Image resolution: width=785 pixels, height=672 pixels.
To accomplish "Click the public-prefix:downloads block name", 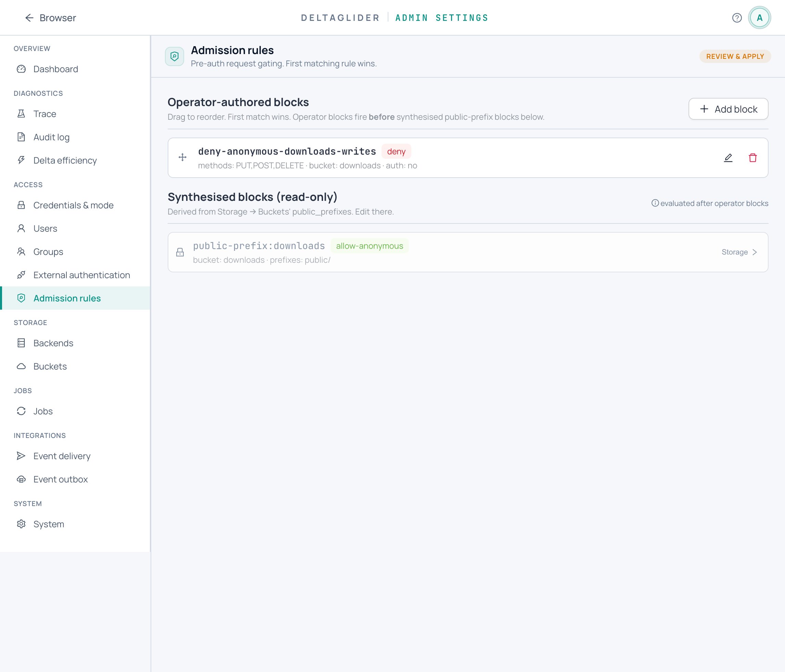I will click(x=259, y=246).
